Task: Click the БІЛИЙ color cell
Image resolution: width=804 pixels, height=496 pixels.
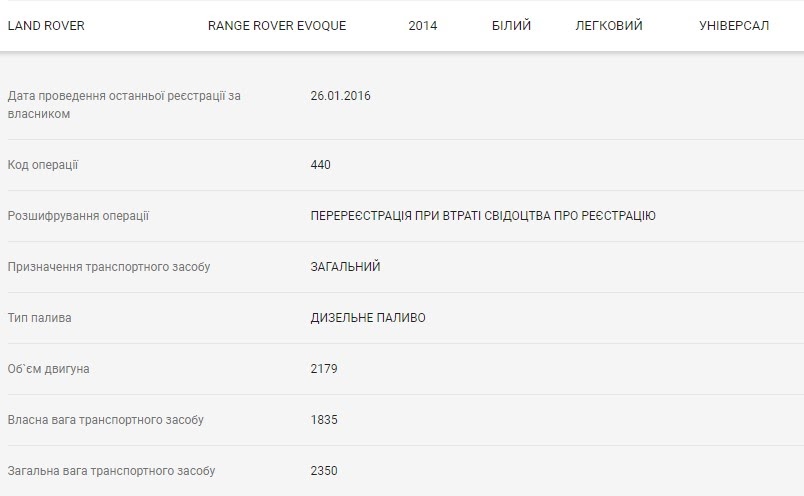Action: tap(512, 26)
